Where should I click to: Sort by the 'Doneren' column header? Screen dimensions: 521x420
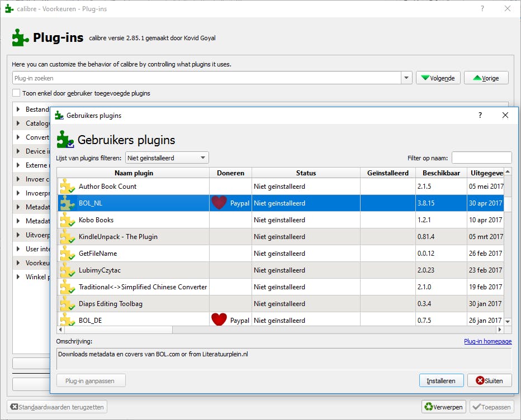(231, 173)
